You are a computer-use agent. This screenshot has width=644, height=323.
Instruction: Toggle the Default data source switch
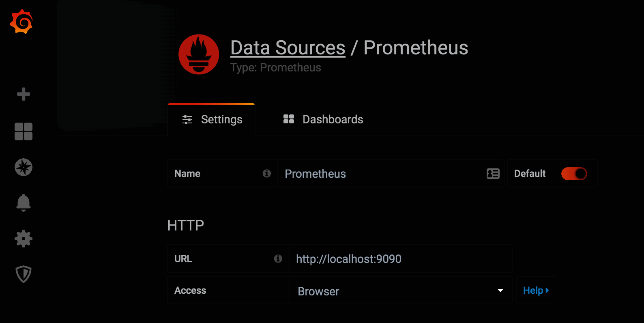[x=574, y=173]
